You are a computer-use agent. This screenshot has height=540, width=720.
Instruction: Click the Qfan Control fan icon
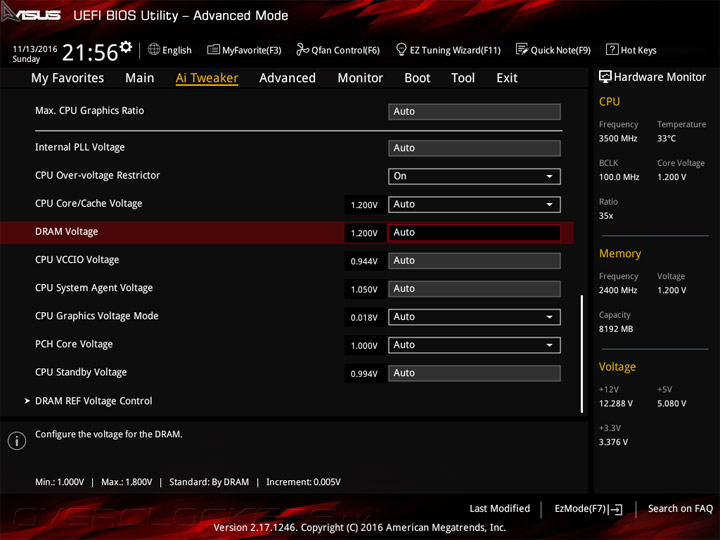(303, 49)
